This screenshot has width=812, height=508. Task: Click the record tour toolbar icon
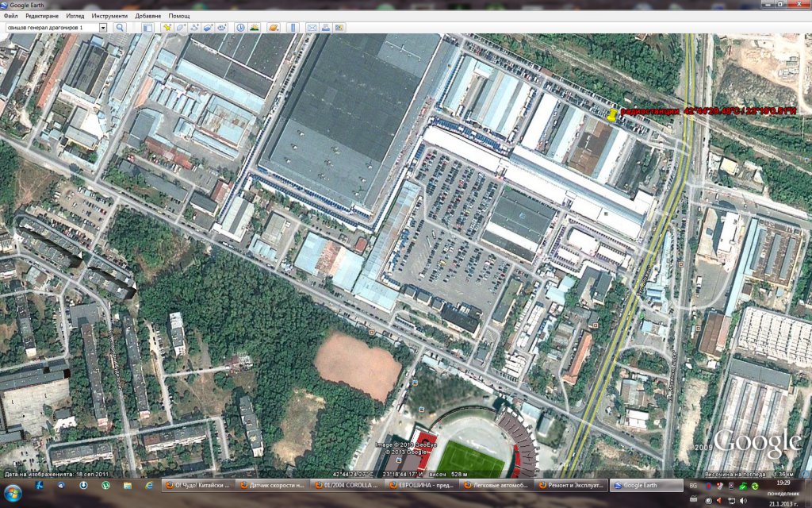222,28
